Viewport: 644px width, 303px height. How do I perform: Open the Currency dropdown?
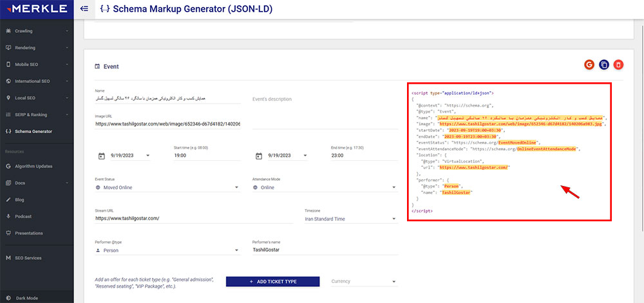364,281
